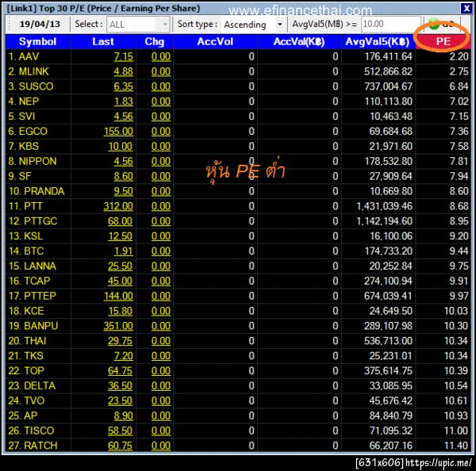Select the RATCH symbol
The height and width of the screenshot is (471, 476).
point(33,446)
